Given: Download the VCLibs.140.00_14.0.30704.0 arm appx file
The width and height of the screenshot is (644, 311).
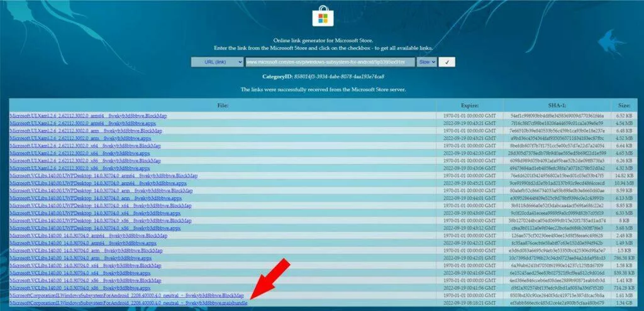Looking at the screenshot, I should coord(80,258).
